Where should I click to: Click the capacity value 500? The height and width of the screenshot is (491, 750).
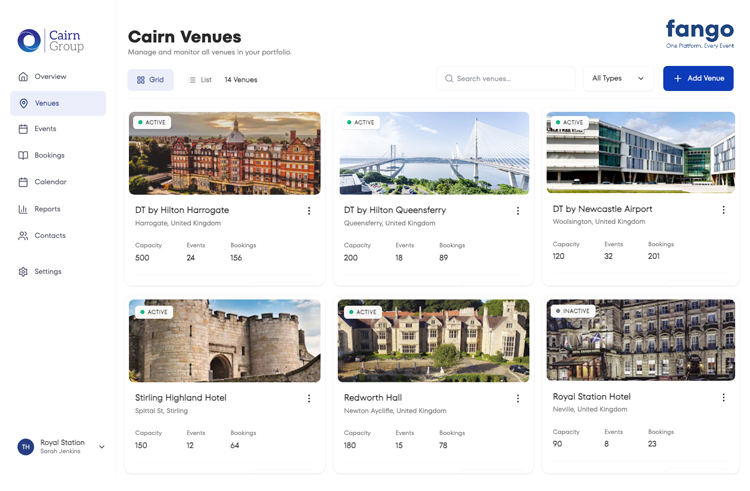pos(142,258)
